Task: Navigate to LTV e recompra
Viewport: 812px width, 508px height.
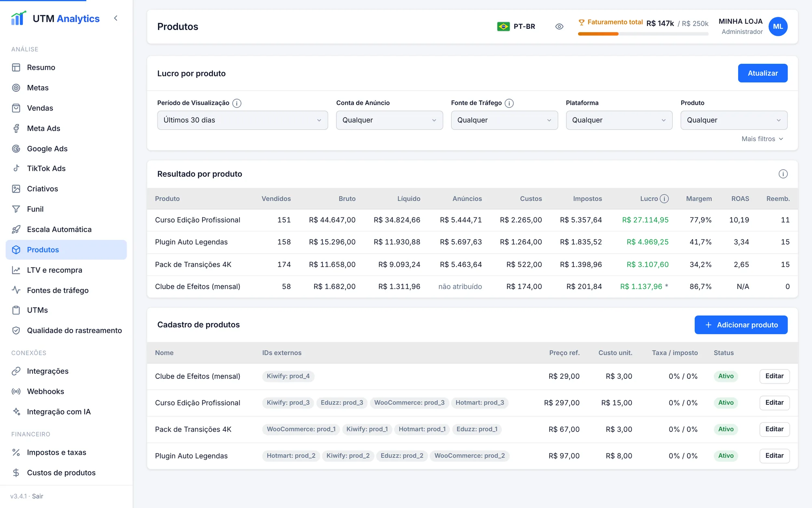Action: [66, 270]
